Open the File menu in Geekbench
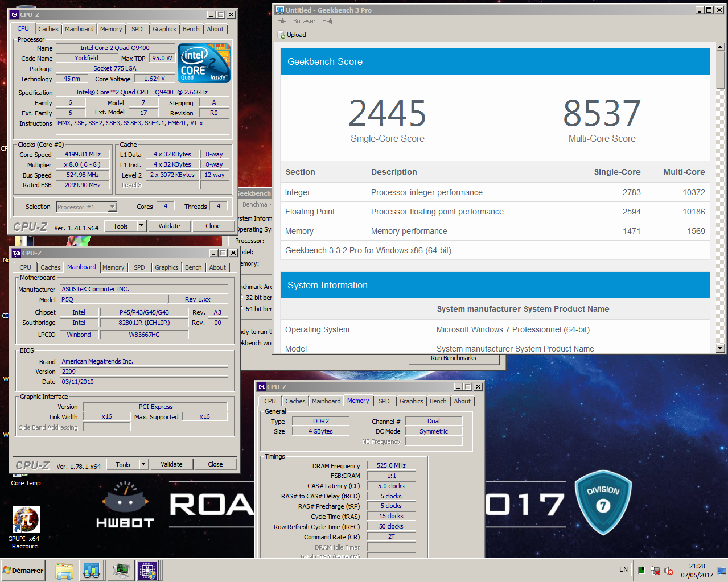 pyautogui.click(x=282, y=21)
